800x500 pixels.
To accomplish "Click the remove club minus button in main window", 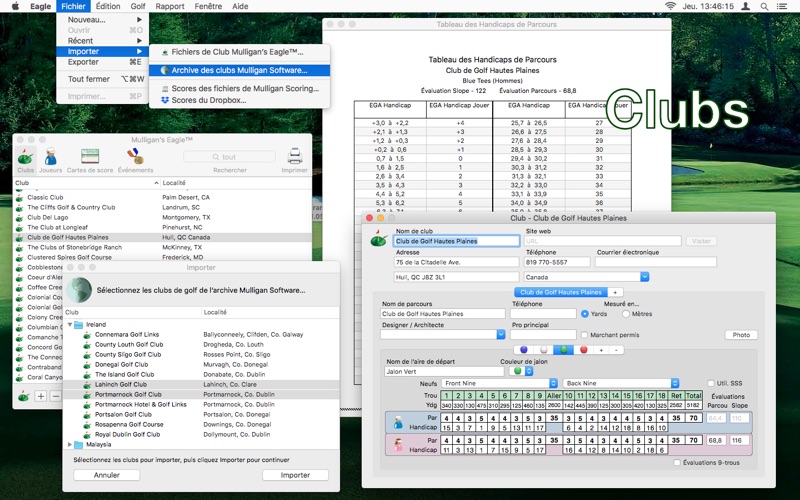I will (x=56, y=396).
